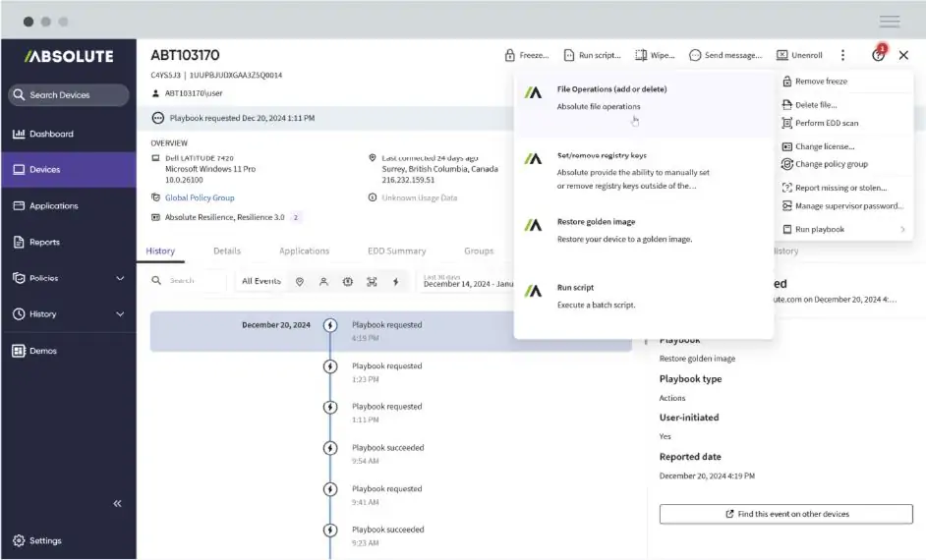Viewport: 926px width, 560px height.
Task: Click the Absolute Resilience license text
Action: [224, 217]
